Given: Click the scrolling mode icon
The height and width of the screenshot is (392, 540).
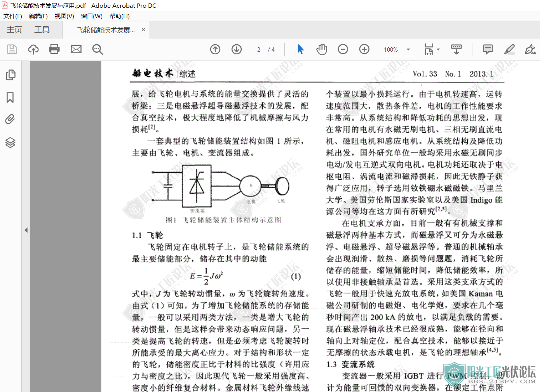Looking at the screenshot, I should click(x=456, y=49).
